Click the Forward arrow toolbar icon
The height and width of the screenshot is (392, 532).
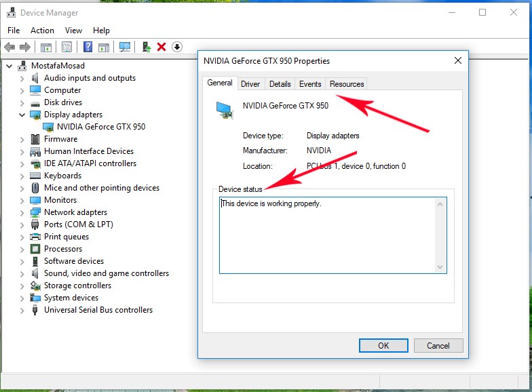point(24,47)
